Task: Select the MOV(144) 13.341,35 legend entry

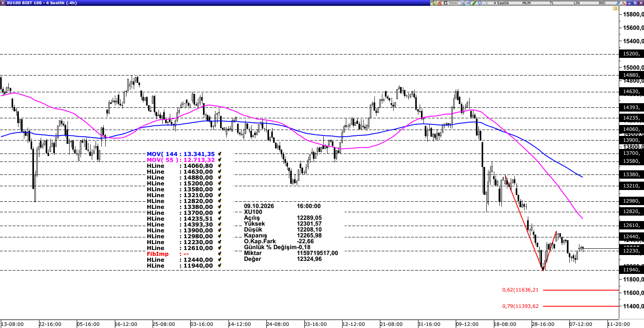Action: (181, 154)
